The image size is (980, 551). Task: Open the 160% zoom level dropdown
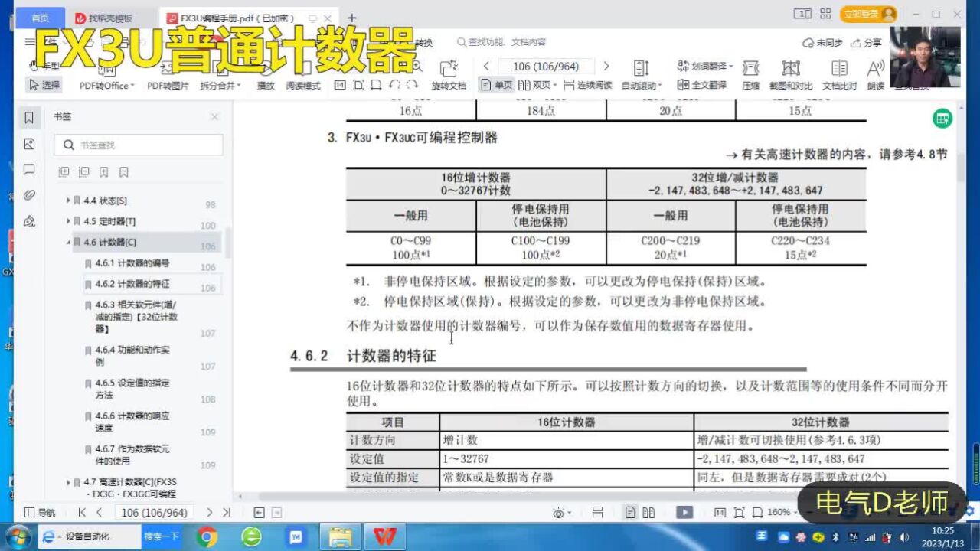coord(783,513)
